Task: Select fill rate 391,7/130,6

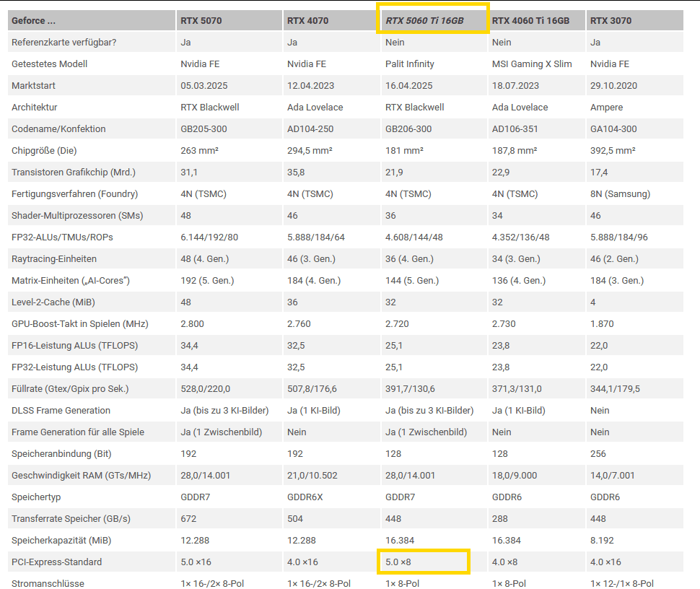Action: pos(410,389)
